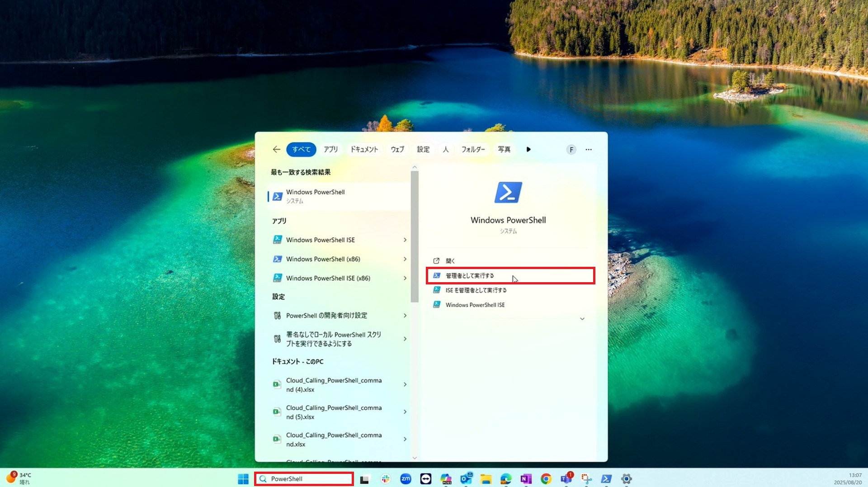
Task: Launch Zoom from the taskbar
Action: click(x=406, y=479)
